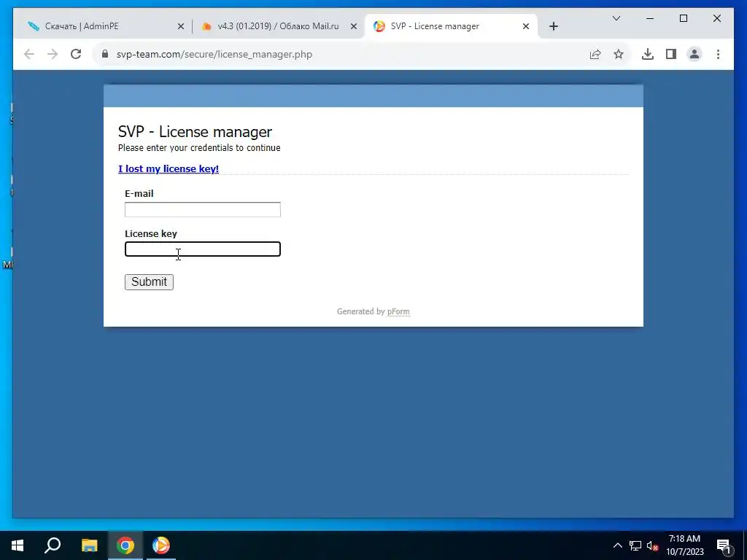Open the Chrome profile avatar
This screenshot has width=747, height=560.
[694, 54]
